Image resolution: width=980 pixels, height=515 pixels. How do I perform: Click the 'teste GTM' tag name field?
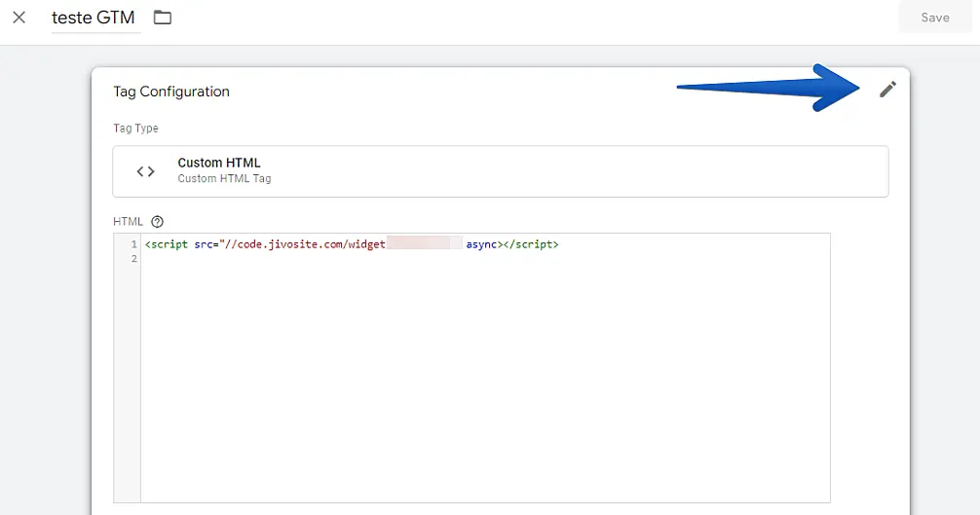coord(94,18)
